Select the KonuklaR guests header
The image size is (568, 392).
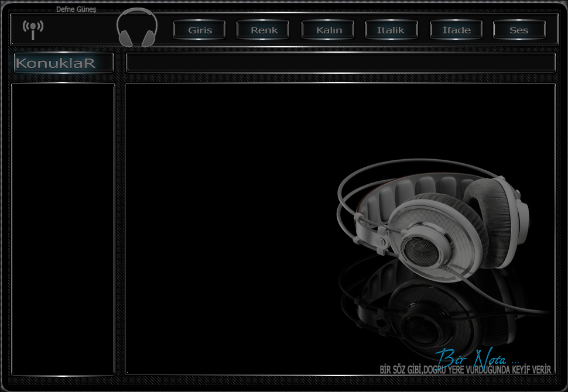tap(63, 63)
